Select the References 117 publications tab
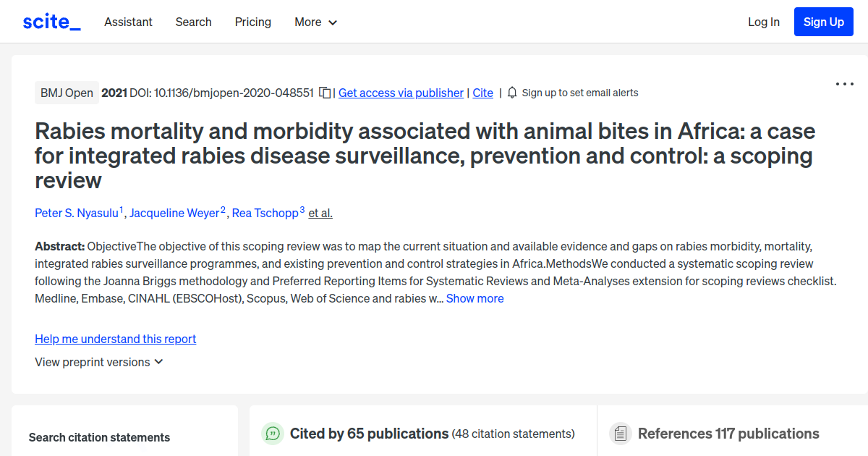Viewport: 868px width, 456px height. pyautogui.click(x=728, y=434)
